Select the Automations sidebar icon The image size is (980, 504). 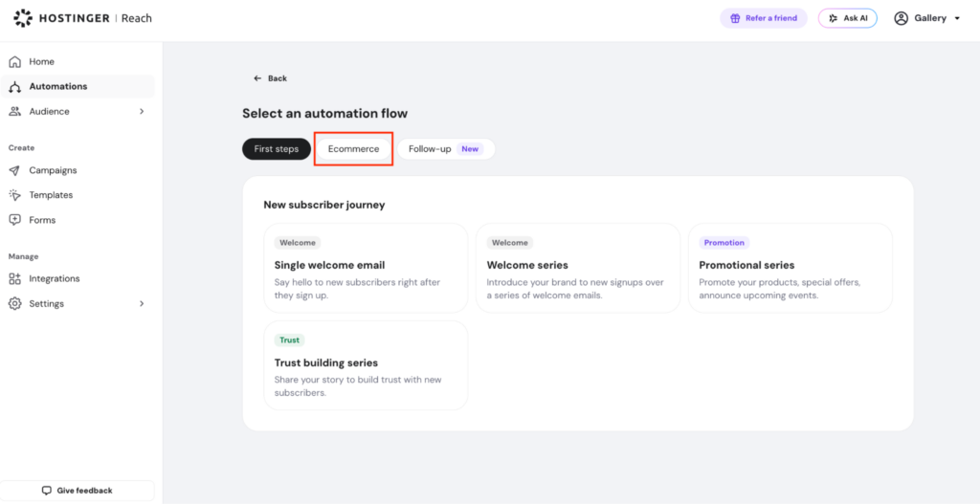(15, 87)
